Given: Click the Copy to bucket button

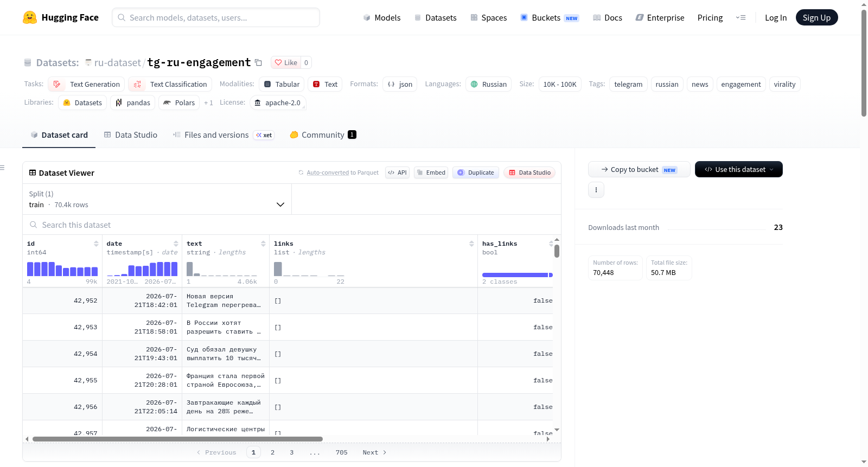Looking at the screenshot, I should coord(639,169).
